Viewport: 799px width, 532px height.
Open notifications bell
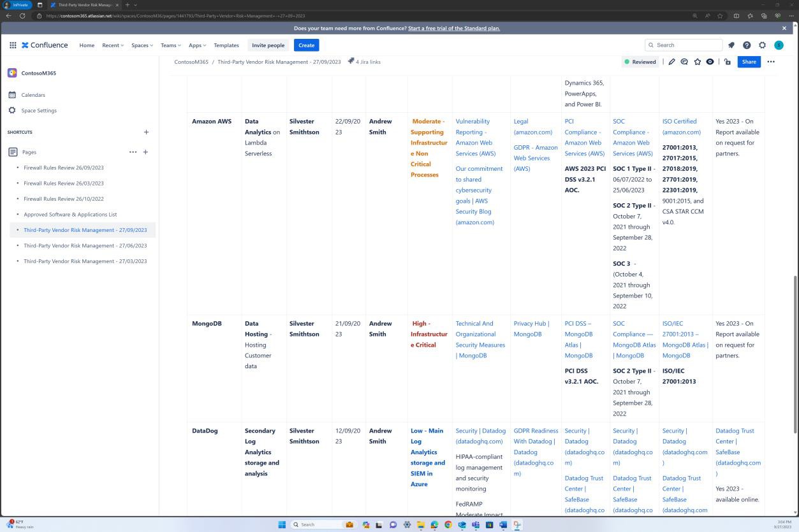pos(731,45)
